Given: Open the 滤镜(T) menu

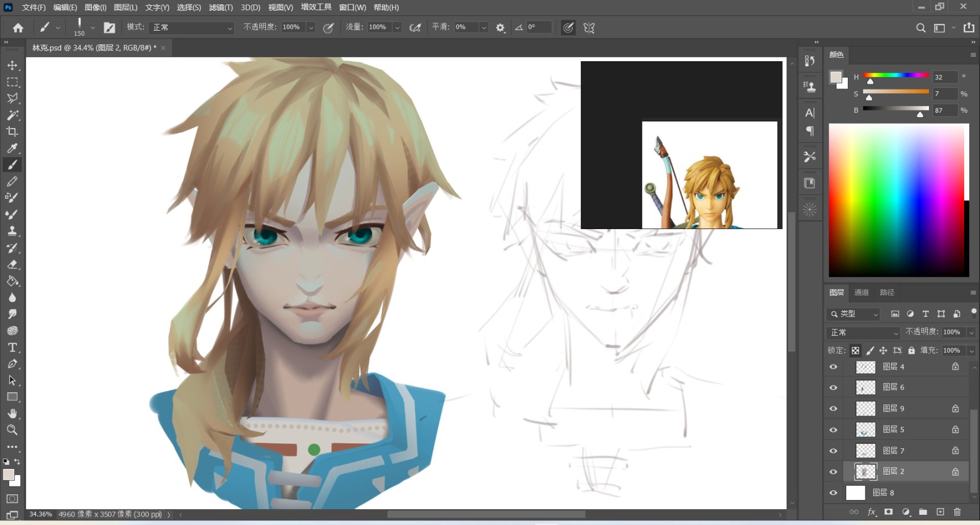Looking at the screenshot, I should [x=221, y=7].
